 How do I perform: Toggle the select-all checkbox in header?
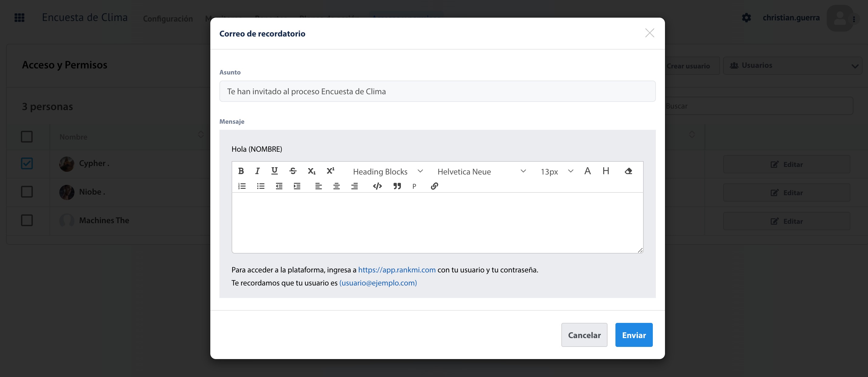[x=27, y=137]
